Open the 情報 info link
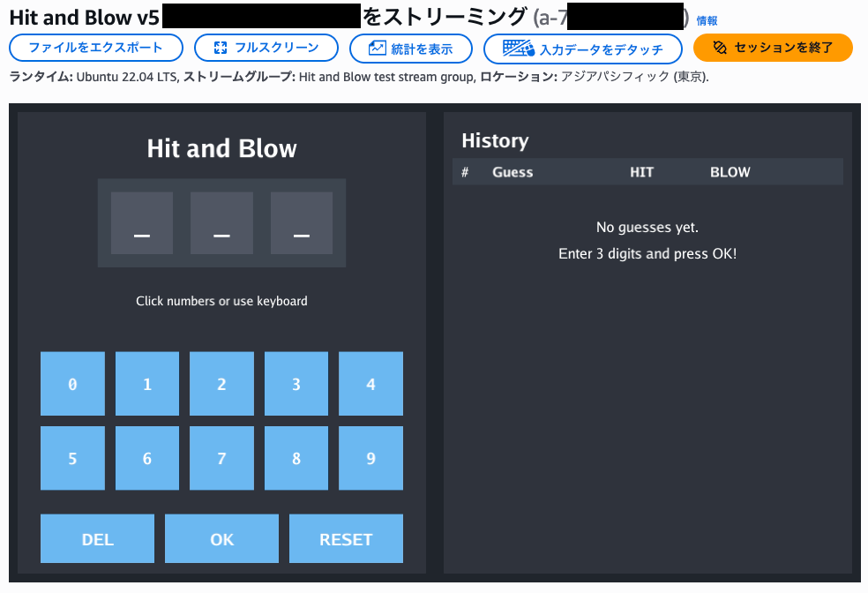The height and width of the screenshot is (593, 868). click(707, 20)
